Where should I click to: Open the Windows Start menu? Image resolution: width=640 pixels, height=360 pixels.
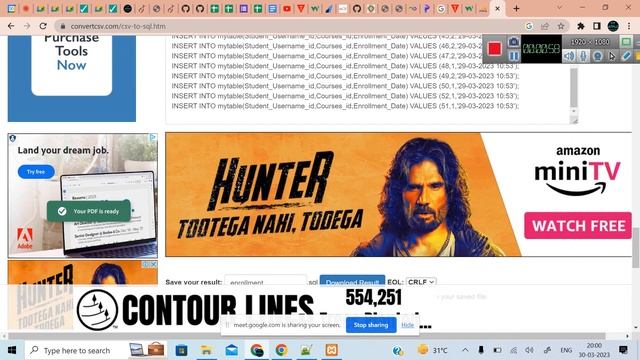point(12,350)
